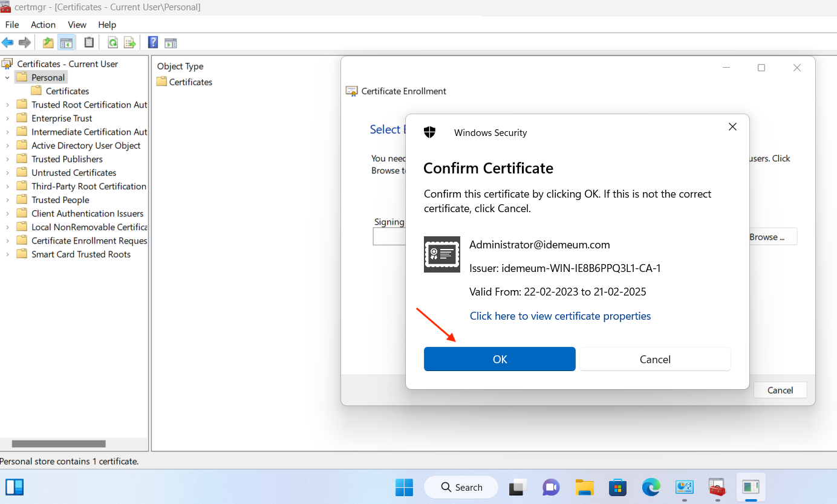Open the Action menu
837x504 pixels.
coord(44,25)
